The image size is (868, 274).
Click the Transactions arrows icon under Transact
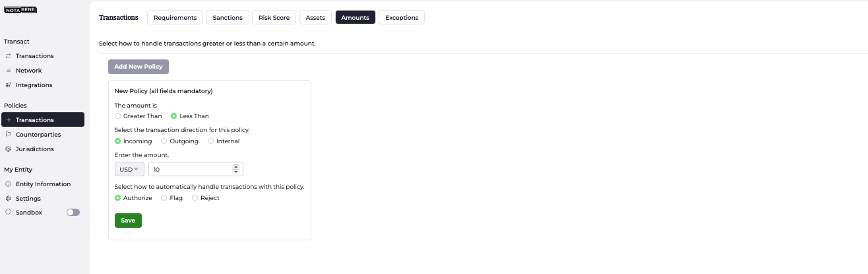pos(8,56)
